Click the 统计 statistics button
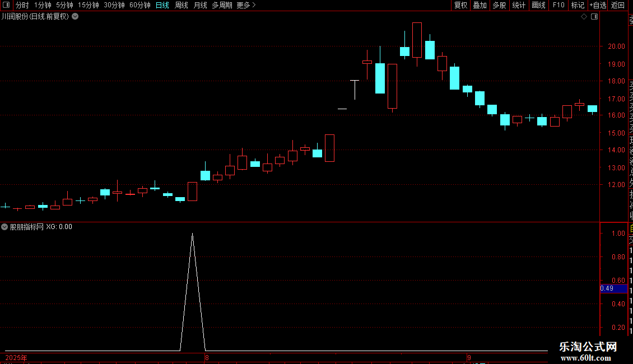Viewport: 633px width, 364px height. [x=518, y=5]
